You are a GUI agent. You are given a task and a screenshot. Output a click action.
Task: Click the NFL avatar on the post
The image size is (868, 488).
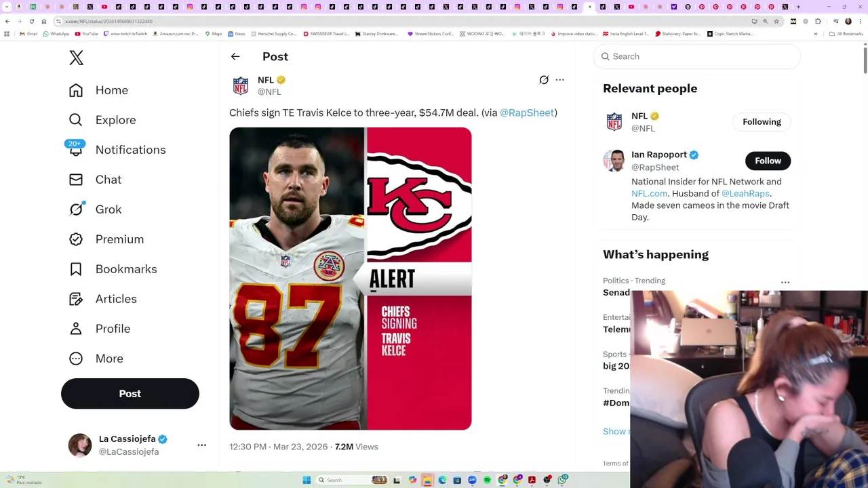(241, 85)
